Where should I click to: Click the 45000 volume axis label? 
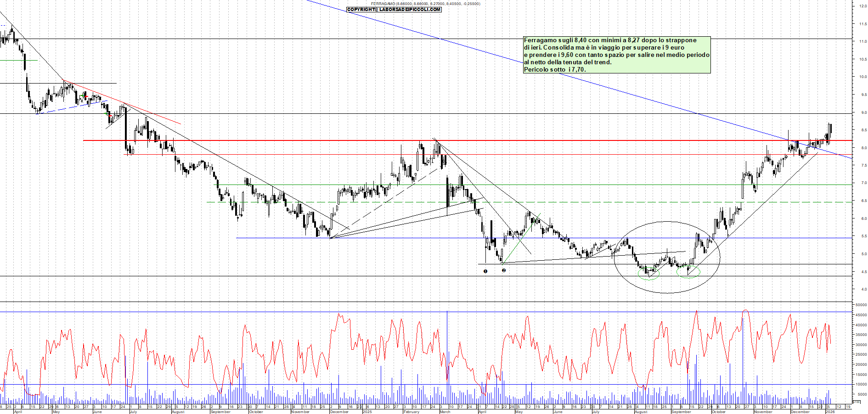click(861, 315)
